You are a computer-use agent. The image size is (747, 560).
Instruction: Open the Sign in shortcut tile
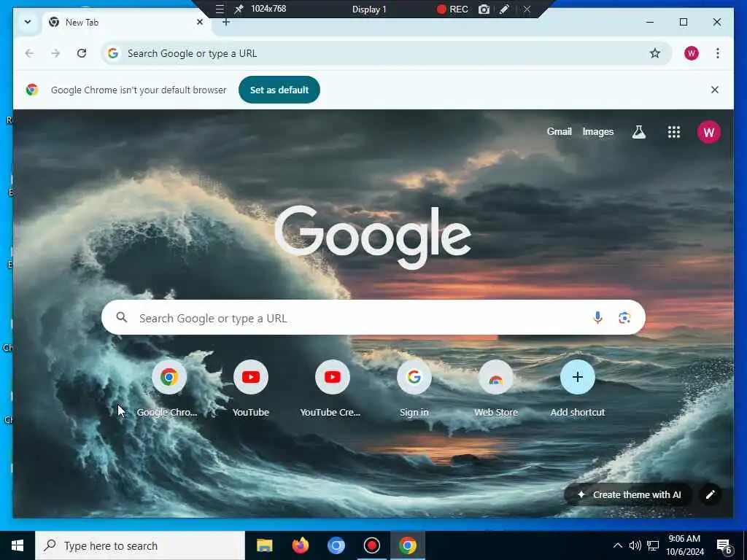click(x=414, y=389)
